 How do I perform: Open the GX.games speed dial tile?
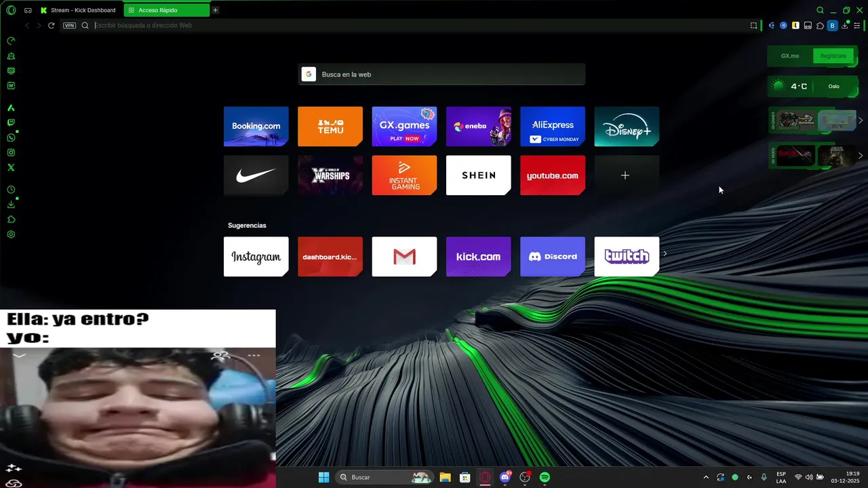tap(404, 126)
